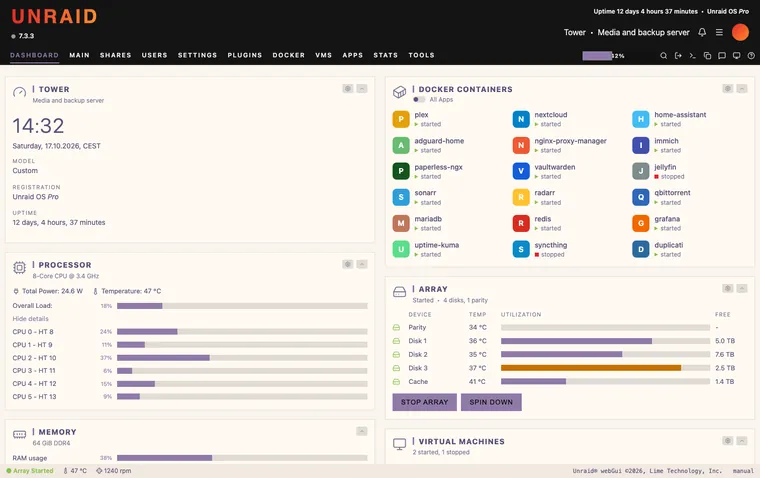760x478 pixels.
Task: Click the Stop Array button
Action: (425, 402)
